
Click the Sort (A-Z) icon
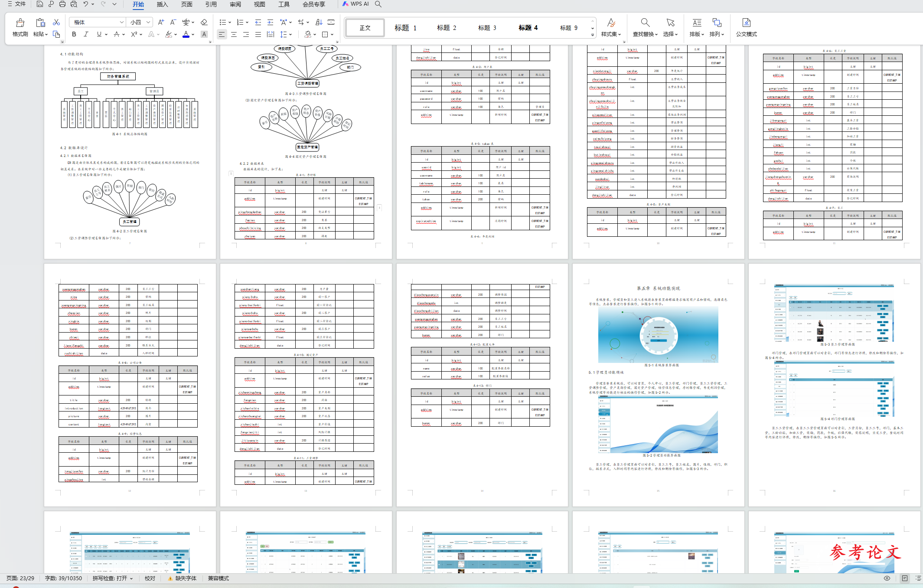click(x=319, y=22)
